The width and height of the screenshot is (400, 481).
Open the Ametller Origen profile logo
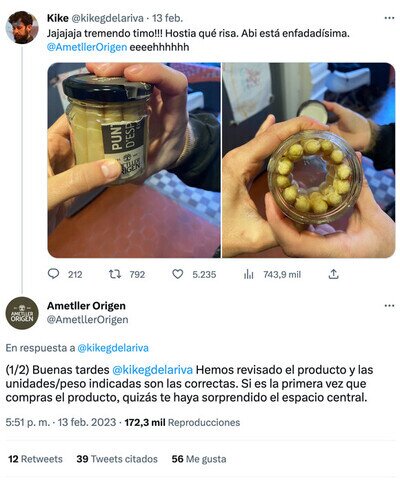click(22, 313)
